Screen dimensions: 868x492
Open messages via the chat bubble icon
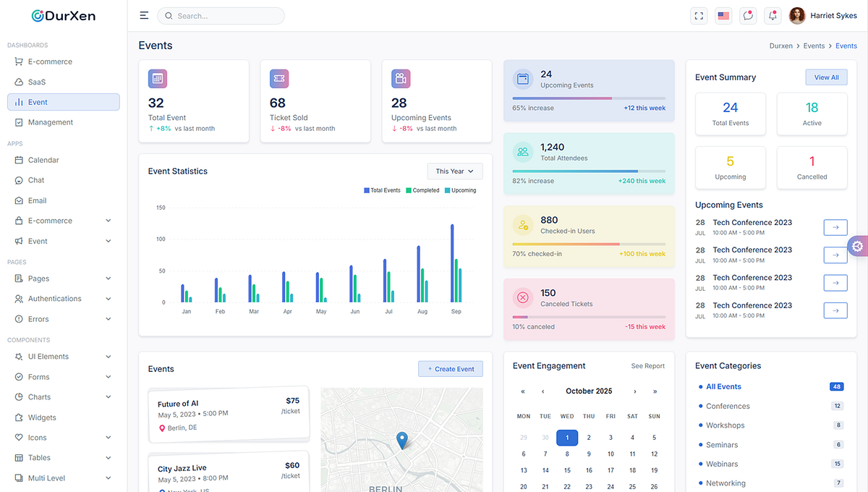point(747,14)
